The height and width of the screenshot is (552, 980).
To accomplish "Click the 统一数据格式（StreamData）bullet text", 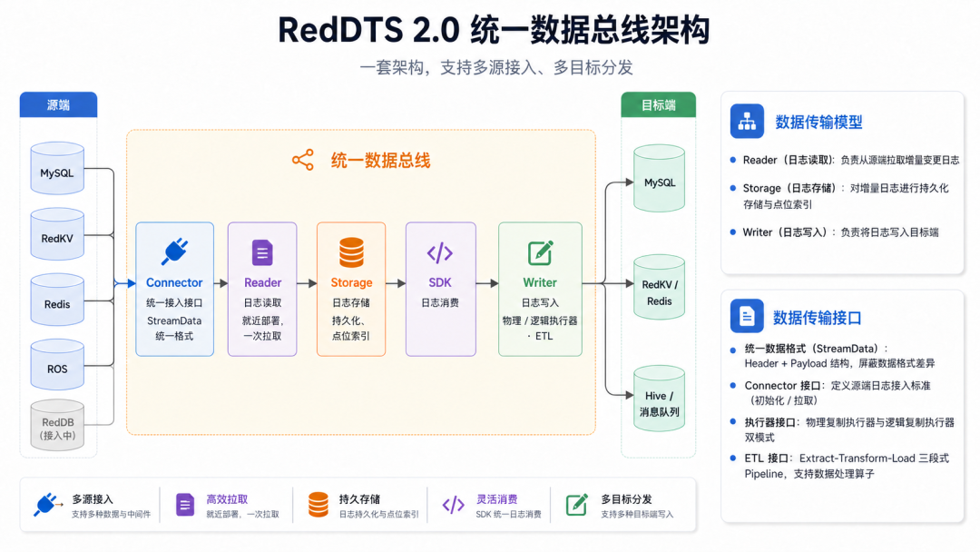I will coord(839,356).
